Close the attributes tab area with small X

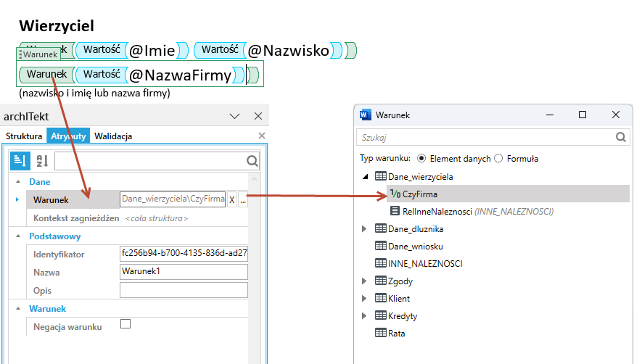click(x=262, y=136)
